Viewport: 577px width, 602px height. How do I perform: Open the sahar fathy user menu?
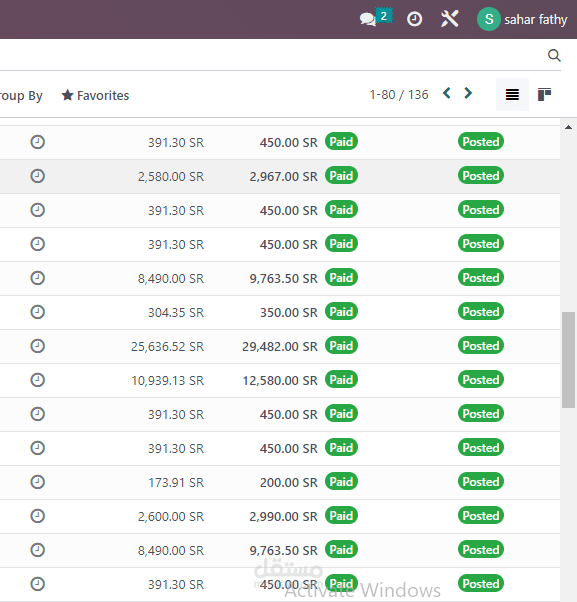pyautogui.click(x=522, y=19)
